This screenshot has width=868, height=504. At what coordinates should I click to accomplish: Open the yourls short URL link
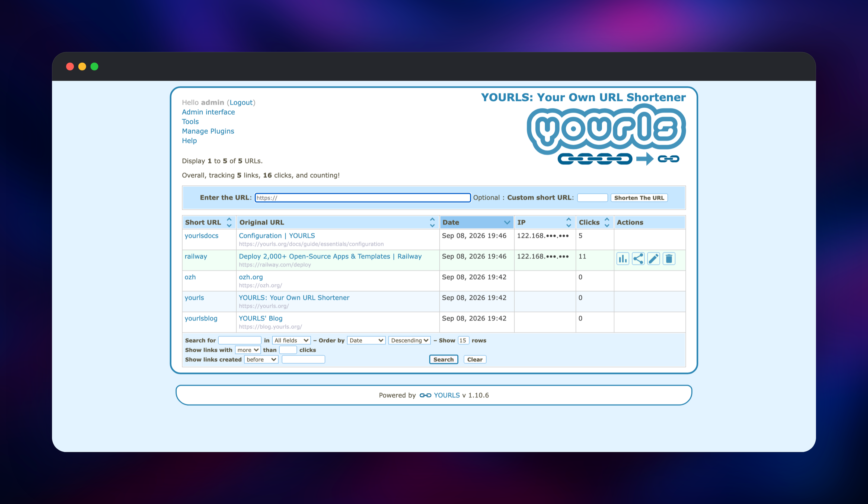[x=194, y=297]
